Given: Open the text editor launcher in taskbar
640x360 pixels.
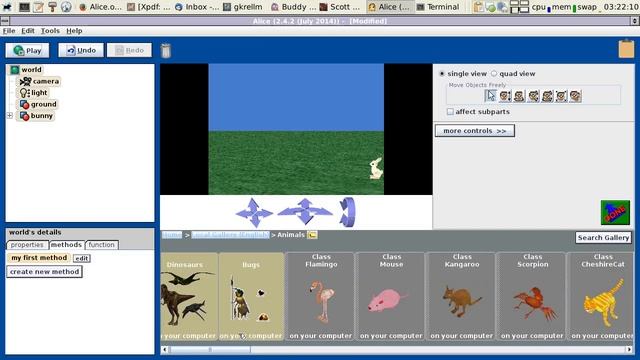Looking at the screenshot, I should (x=38, y=7).
